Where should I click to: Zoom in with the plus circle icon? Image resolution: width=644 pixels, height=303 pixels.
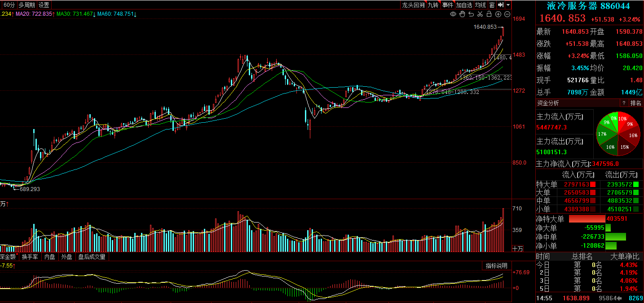tap(498, 14)
